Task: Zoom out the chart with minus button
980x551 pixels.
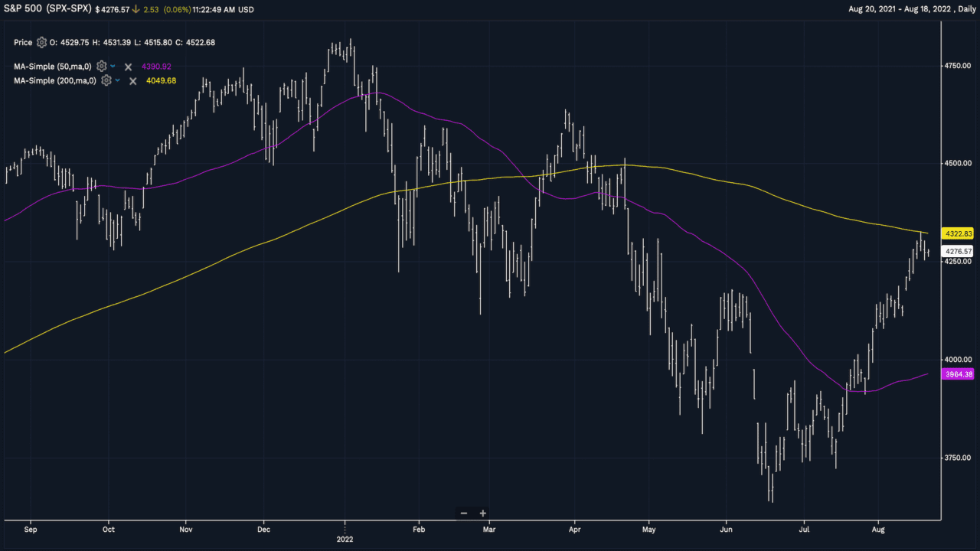Action: tap(464, 514)
